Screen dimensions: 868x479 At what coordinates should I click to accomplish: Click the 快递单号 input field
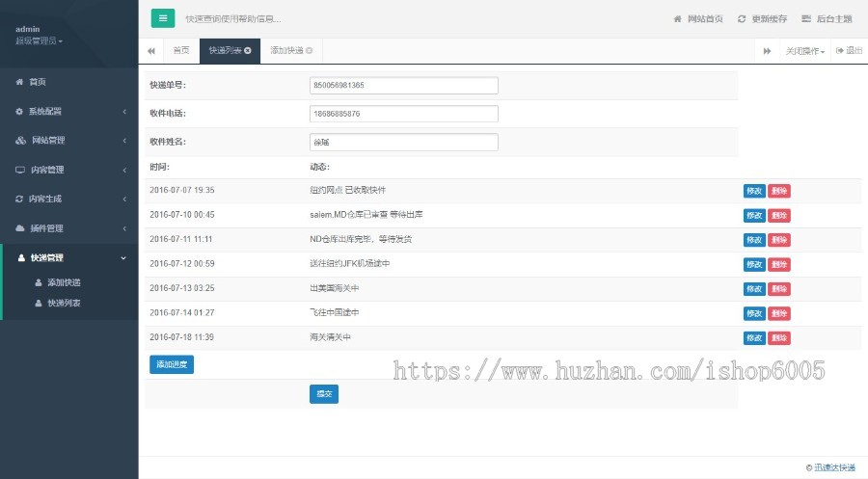(x=403, y=85)
